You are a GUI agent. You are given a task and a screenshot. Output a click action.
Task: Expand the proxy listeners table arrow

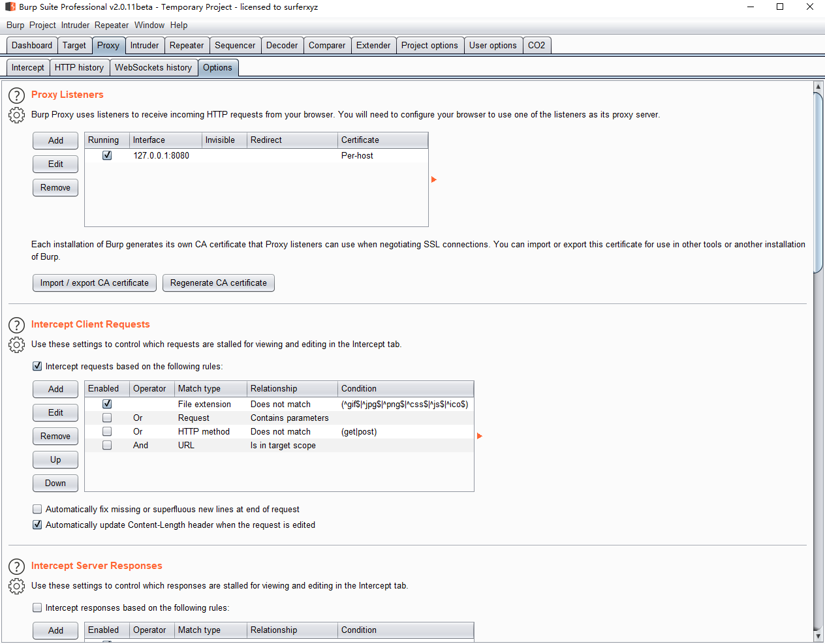click(x=434, y=179)
